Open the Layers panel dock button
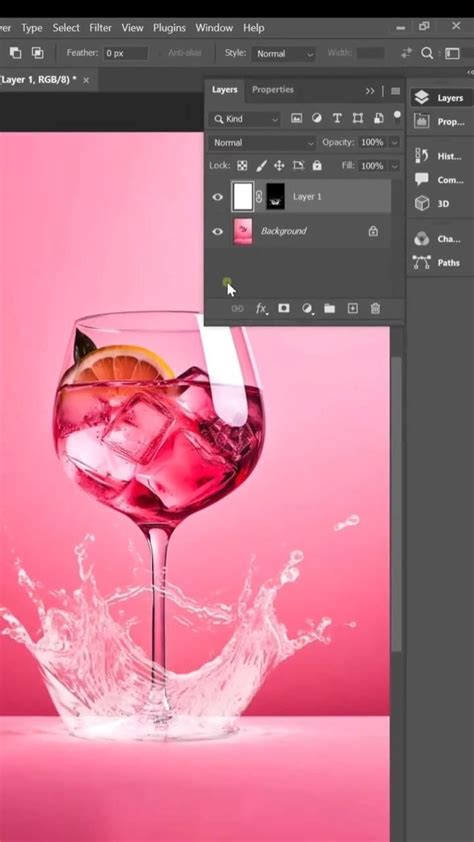474x842 pixels. 441,98
